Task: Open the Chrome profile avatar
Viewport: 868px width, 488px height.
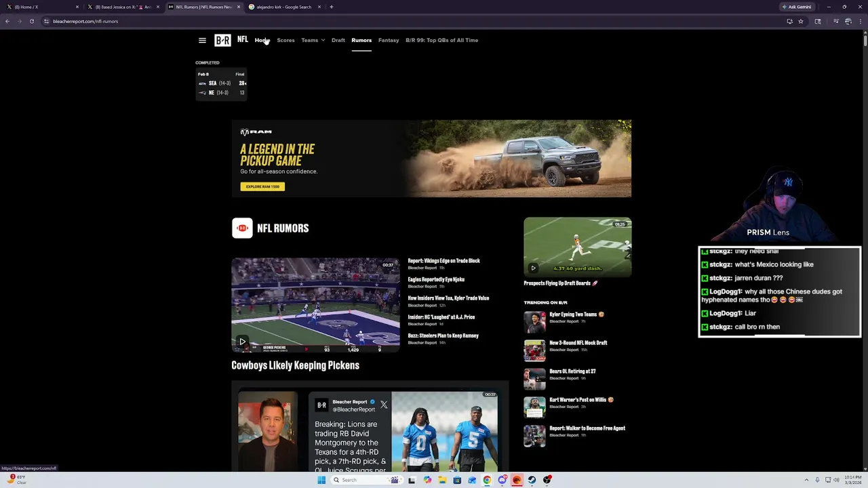Action: 848,21
